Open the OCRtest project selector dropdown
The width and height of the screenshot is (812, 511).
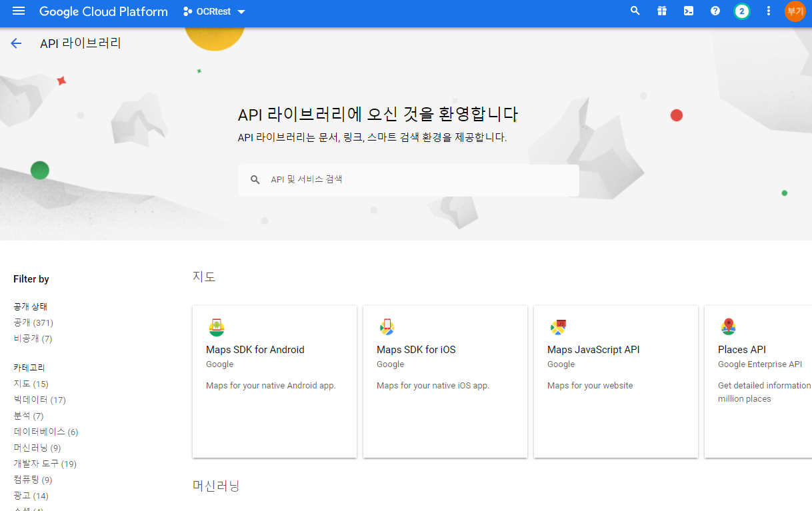214,11
